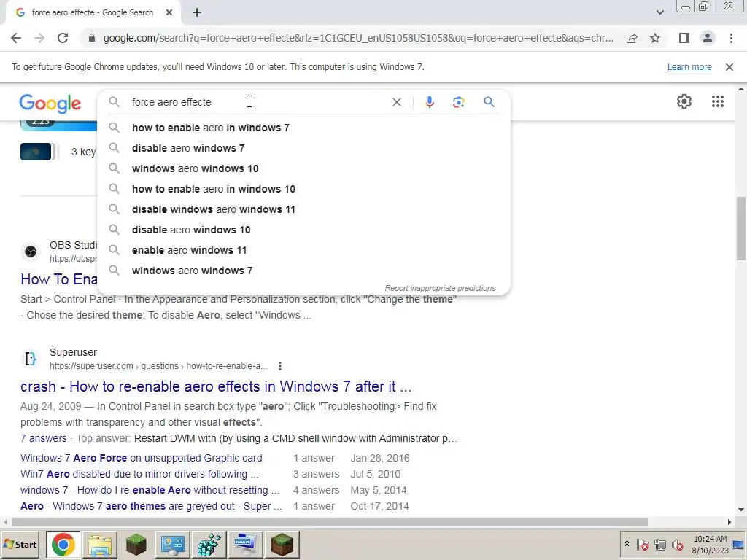The height and width of the screenshot is (560, 747).
Task: Open the first Minecraft grass block taskbar icon
Action: pos(136,545)
